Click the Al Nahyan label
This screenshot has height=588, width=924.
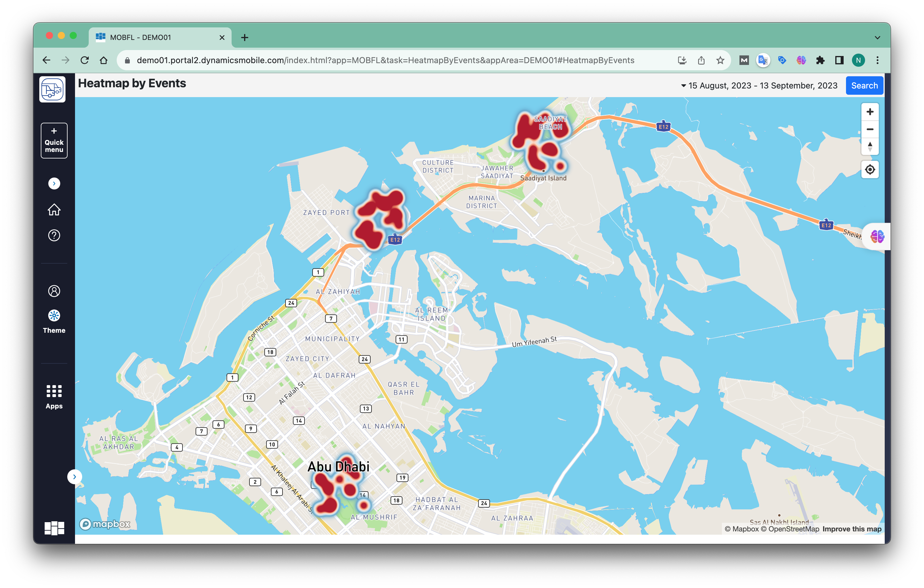(384, 426)
